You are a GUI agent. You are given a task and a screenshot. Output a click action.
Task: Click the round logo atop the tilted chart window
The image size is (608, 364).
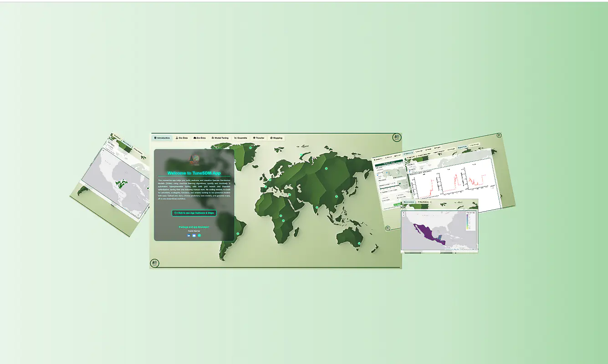point(499,135)
